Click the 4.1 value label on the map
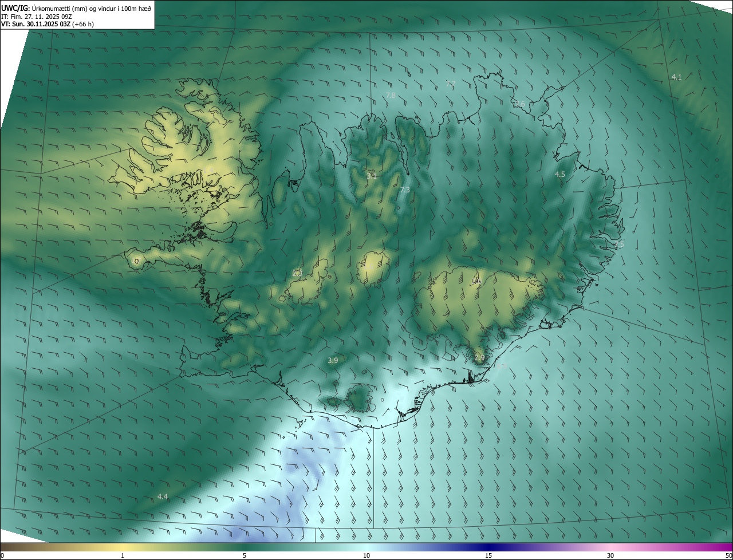The image size is (733, 560). coord(676,77)
